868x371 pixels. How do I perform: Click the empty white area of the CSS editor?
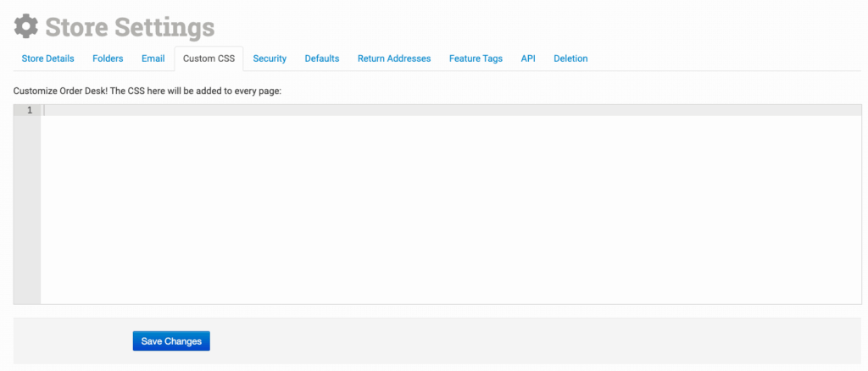tap(449, 212)
